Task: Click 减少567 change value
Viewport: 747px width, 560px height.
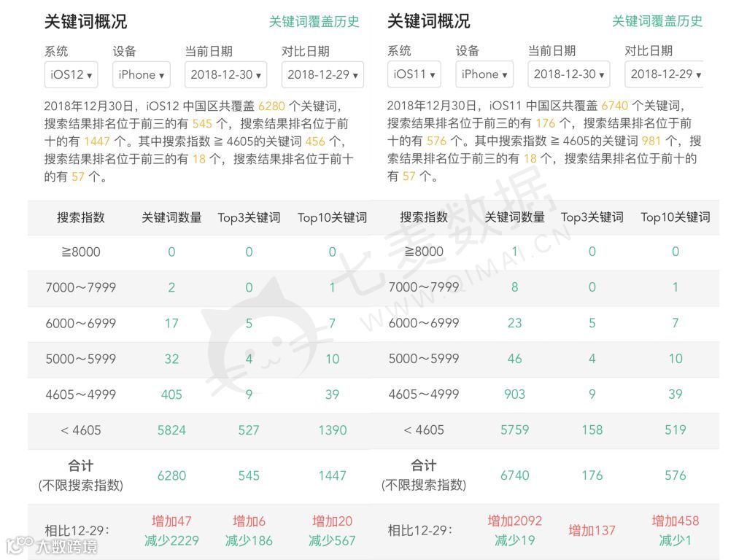Action: (332, 541)
